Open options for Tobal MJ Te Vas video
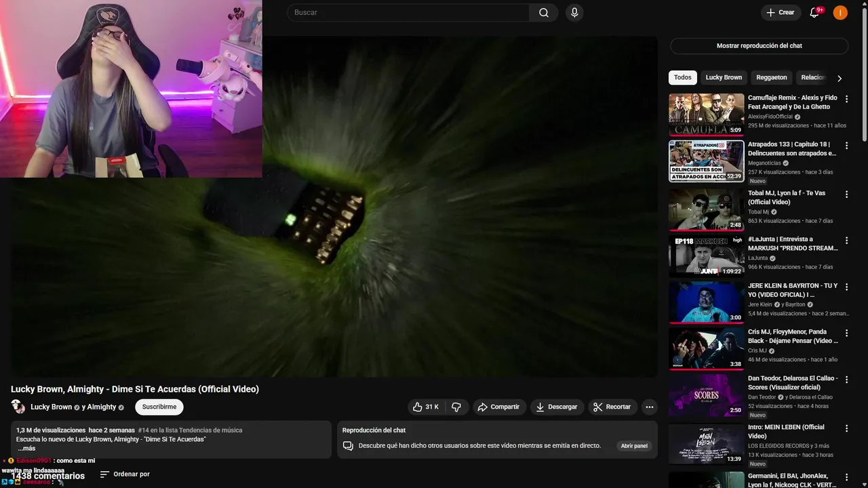This screenshot has width=868, height=488. [846, 194]
